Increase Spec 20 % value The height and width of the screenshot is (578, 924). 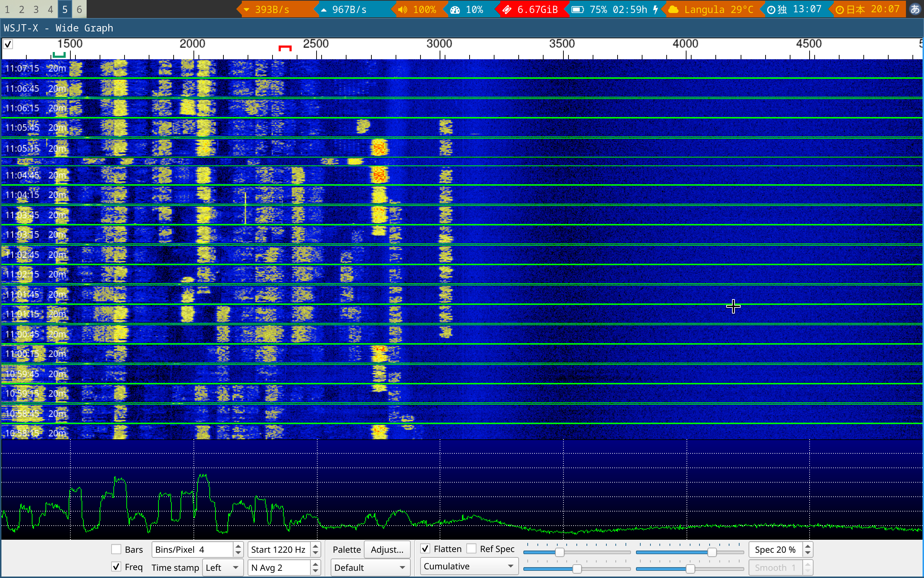coord(807,546)
